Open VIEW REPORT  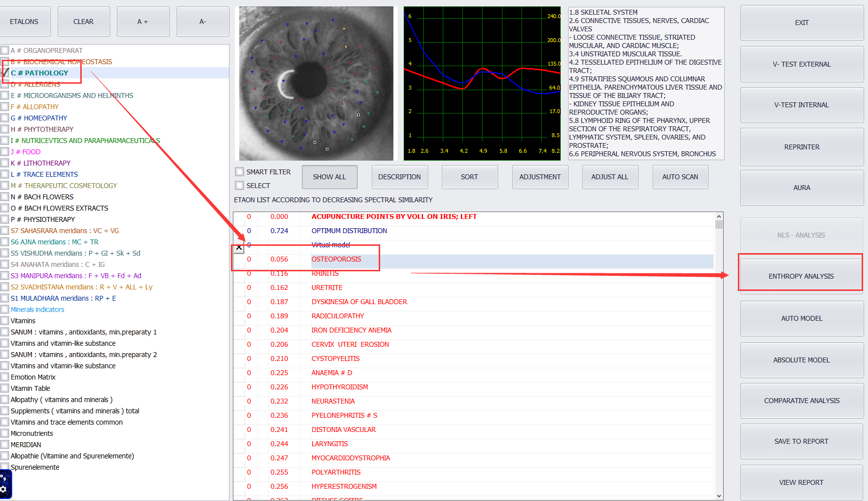(x=801, y=482)
